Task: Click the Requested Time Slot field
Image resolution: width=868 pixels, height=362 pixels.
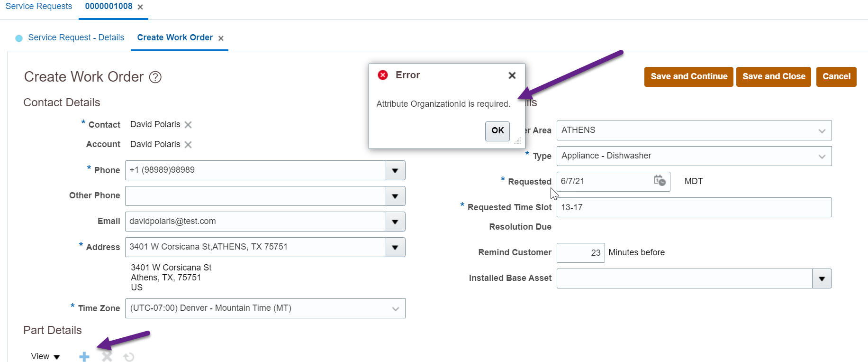Action: pos(694,207)
